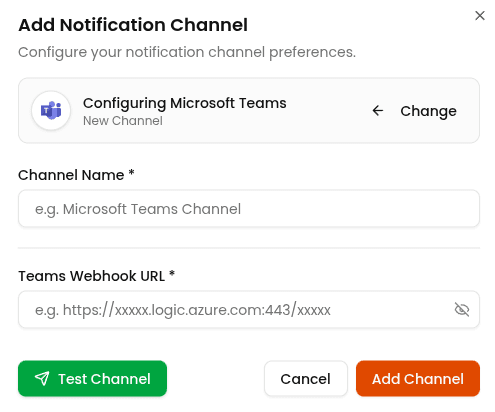Click the Channel Name input field
Screen dimensions: 495x412
tap(249, 209)
